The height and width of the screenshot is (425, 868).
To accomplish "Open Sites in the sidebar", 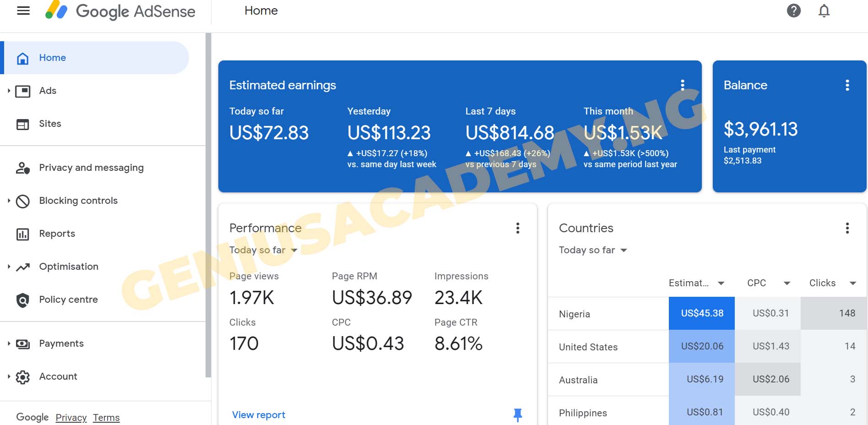I will 50,124.
